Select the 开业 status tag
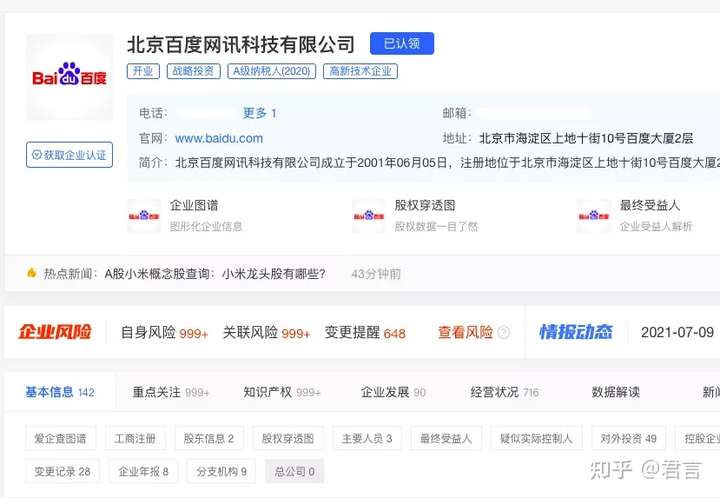Image resolution: width=720 pixels, height=498 pixels. 143,71
